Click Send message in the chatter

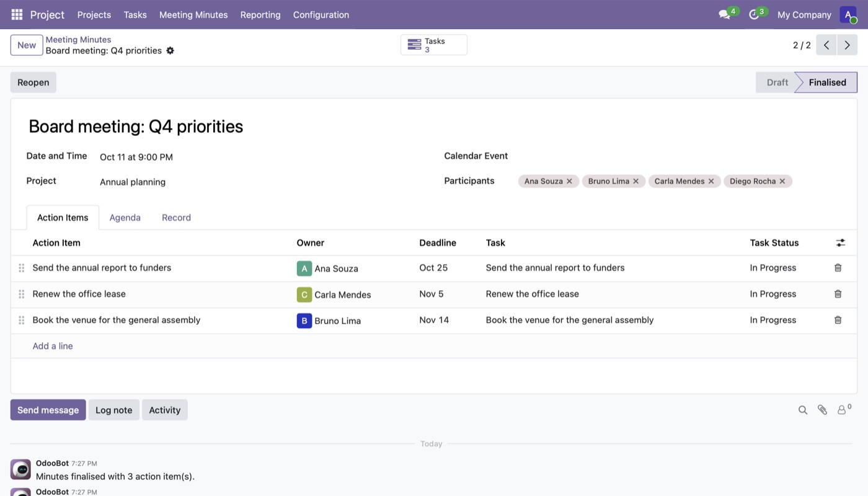point(48,410)
